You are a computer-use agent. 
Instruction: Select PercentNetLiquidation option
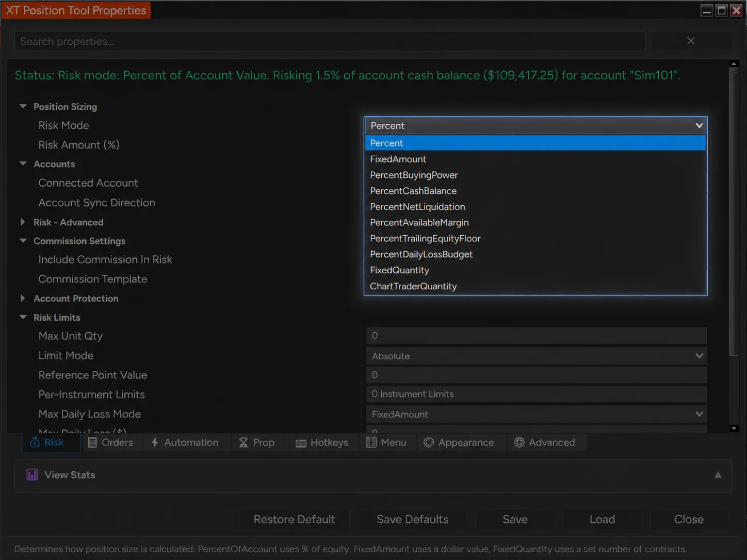point(535,207)
